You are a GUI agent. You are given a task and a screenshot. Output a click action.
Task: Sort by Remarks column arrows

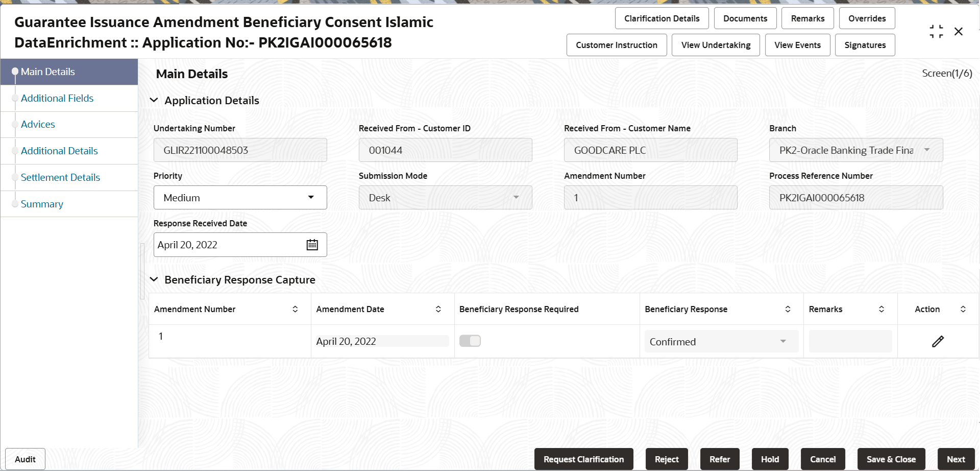tap(881, 309)
